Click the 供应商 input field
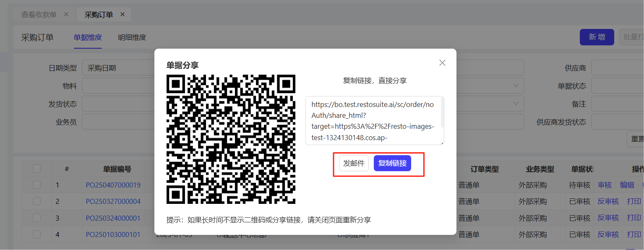 point(618,68)
